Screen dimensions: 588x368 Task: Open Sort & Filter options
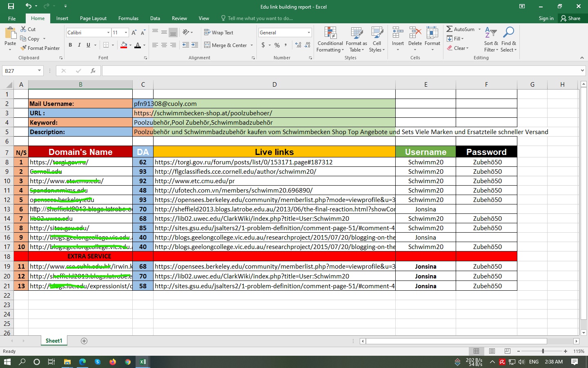(x=491, y=40)
